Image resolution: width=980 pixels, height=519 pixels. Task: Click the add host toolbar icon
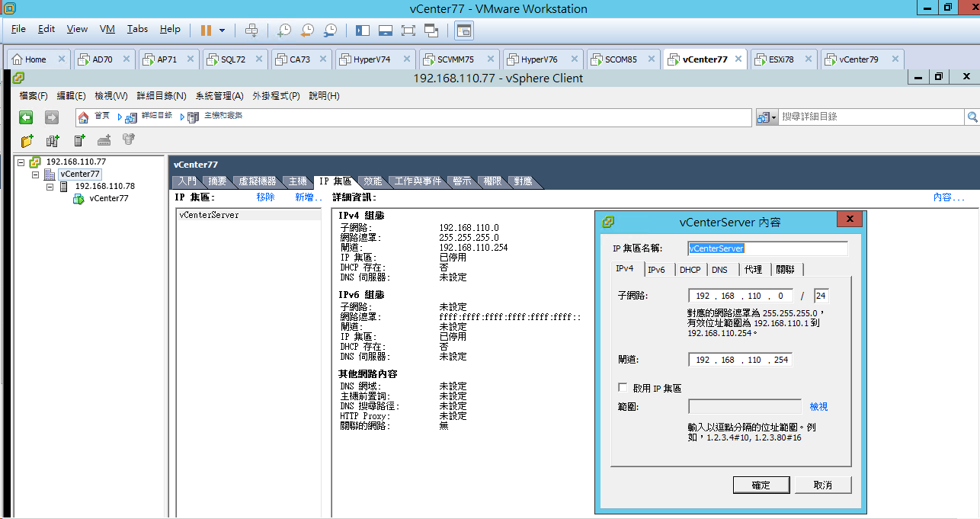click(79, 140)
